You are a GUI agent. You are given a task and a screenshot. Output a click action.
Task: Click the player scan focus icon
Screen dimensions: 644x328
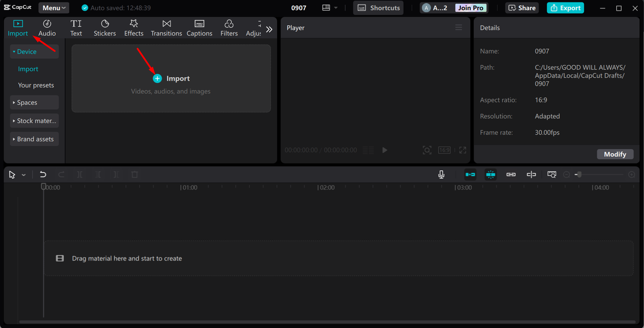427,150
